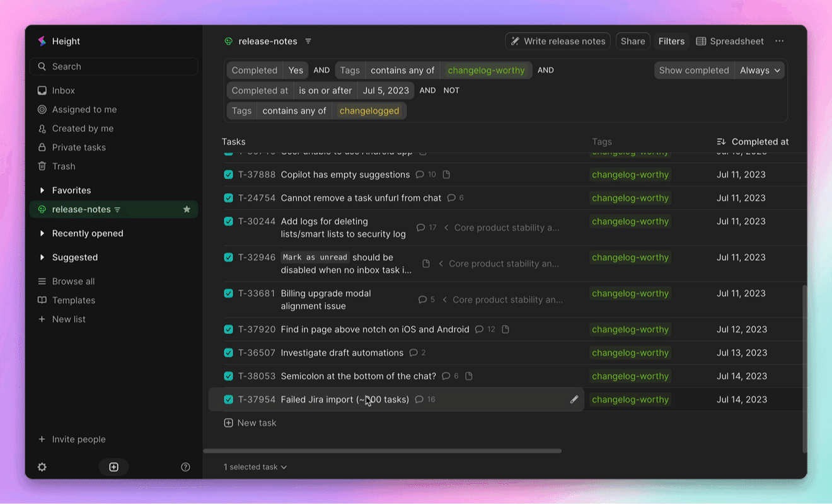Open Spreadsheet view selector
This screenshot has height=504, width=832.
click(x=730, y=41)
